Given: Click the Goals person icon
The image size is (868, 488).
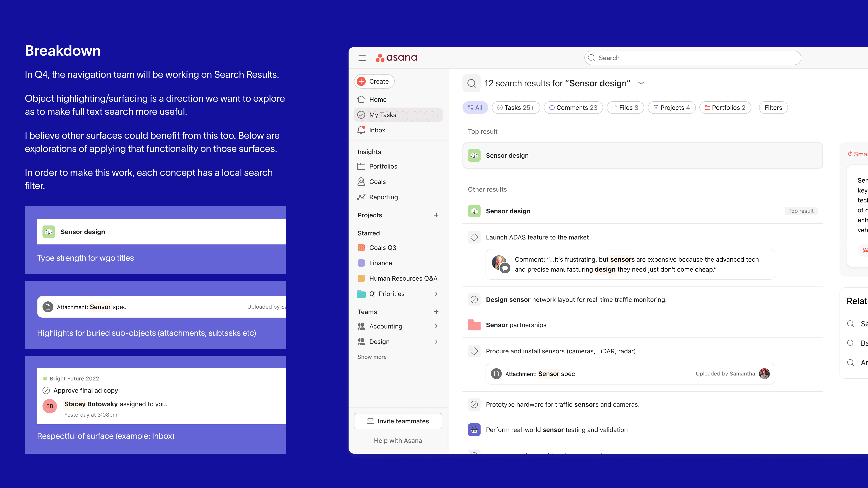Looking at the screenshot, I should click(x=361, y=181).
